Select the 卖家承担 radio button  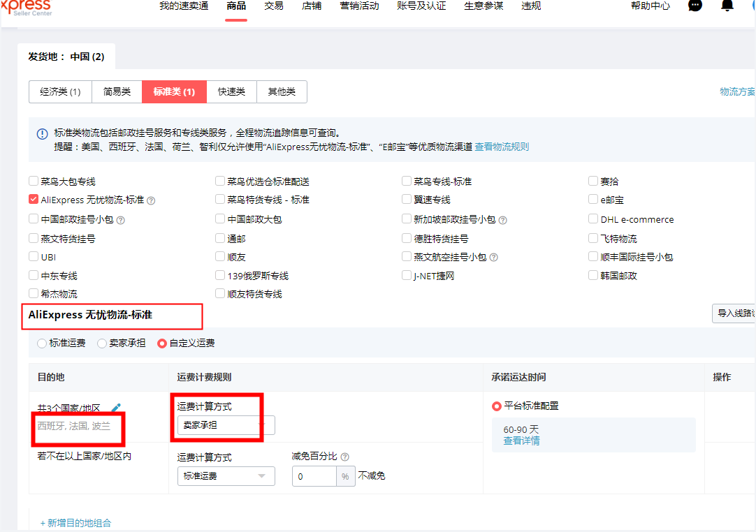tap(102, 343)
